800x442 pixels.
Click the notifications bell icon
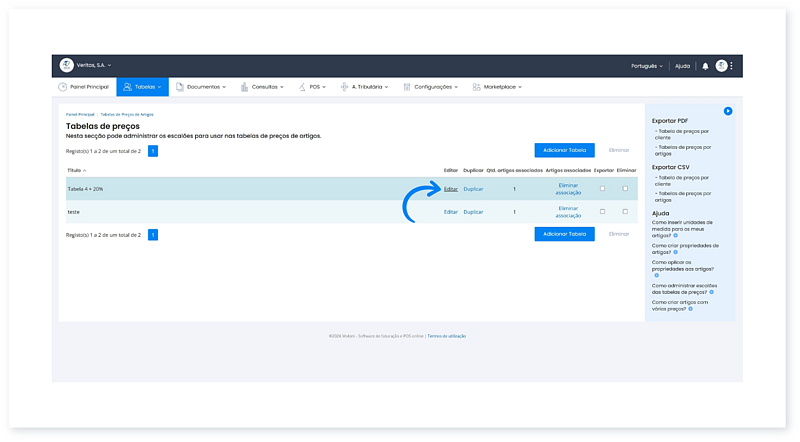[x=705, y=66]
